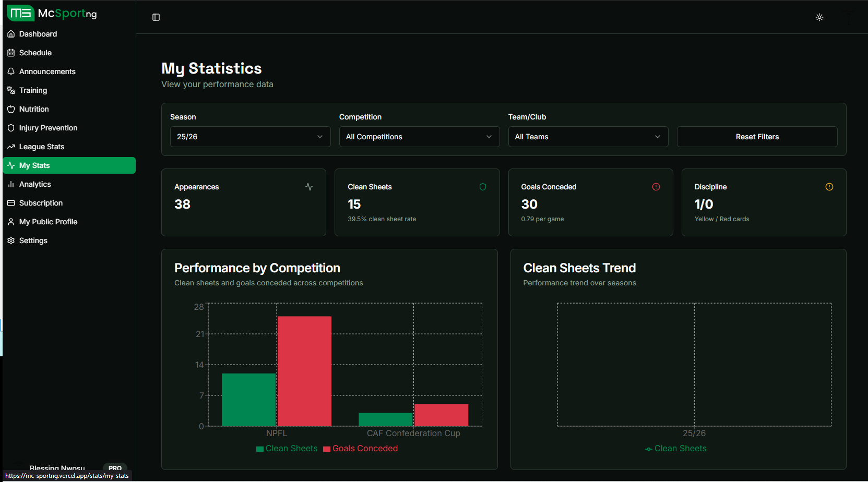Open the Analytics menu item

35,184
